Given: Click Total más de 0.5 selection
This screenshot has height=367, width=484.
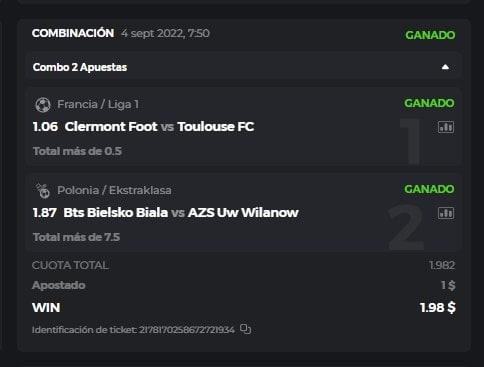Looking at the screenshot, I should pyautogui.click(x=77, y=151).
